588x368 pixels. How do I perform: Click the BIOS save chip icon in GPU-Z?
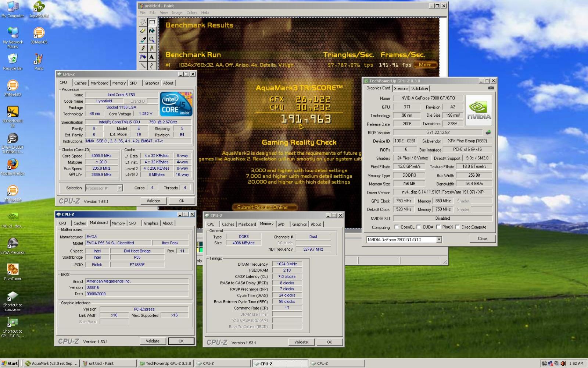click(488, 132)
